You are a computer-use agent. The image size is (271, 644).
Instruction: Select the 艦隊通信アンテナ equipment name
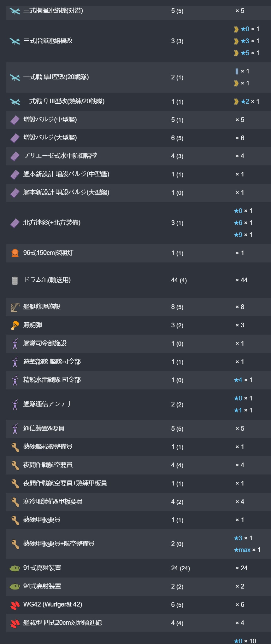tap(48, 404)
